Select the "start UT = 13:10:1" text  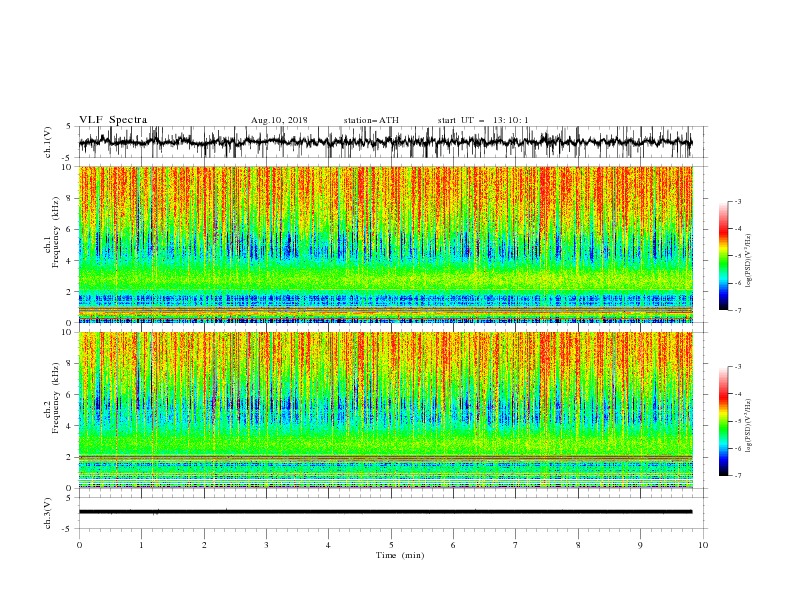pyautogui.click(x=483, y=120)
